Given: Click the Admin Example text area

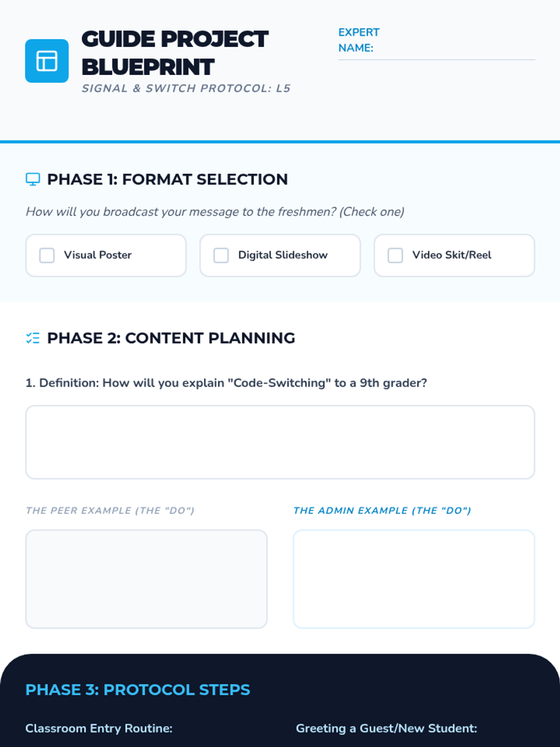Looking at the screenshot, I should point(414,579).
